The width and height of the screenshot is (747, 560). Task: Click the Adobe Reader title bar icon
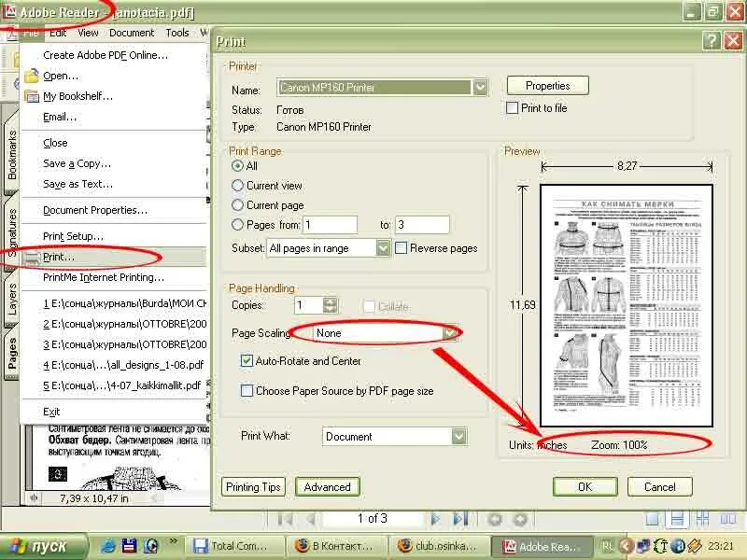coord(9,11)
